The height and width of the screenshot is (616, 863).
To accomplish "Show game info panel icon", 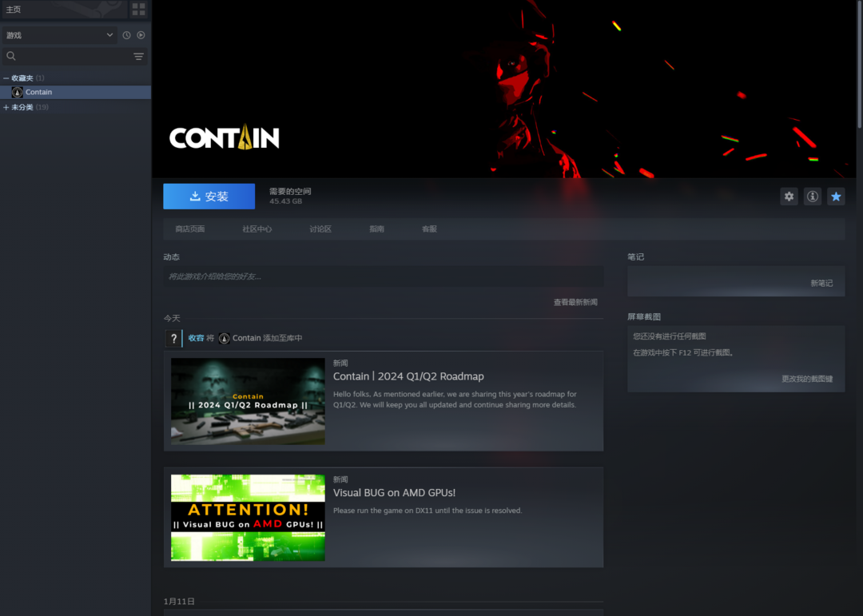I will [813, 197].
